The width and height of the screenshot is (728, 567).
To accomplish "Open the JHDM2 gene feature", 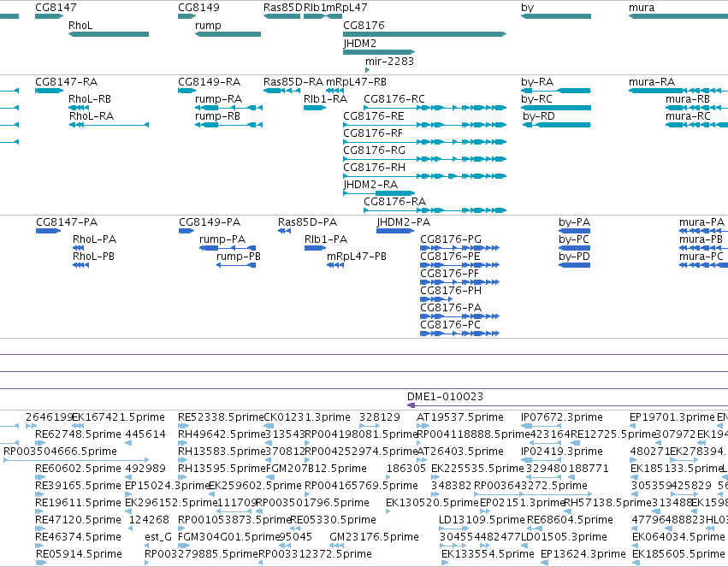I will (379, 51).
